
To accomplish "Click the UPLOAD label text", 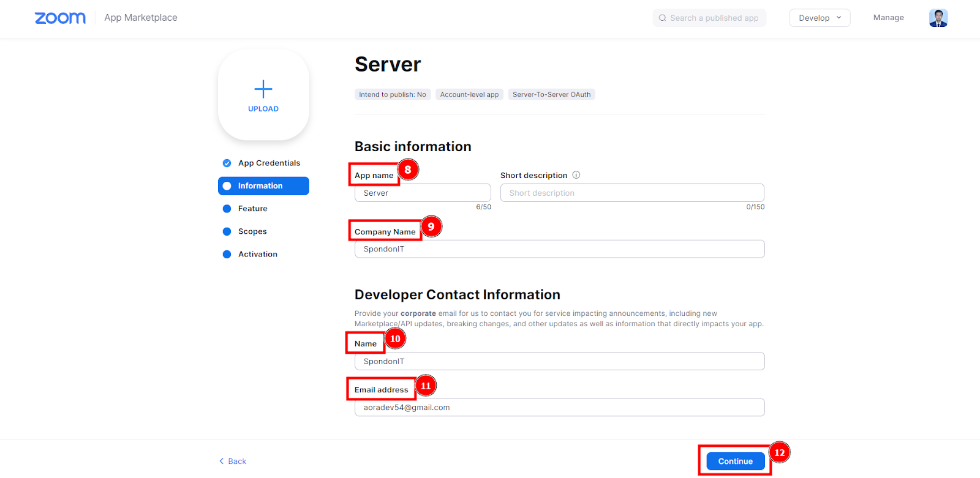I will 263,109.
